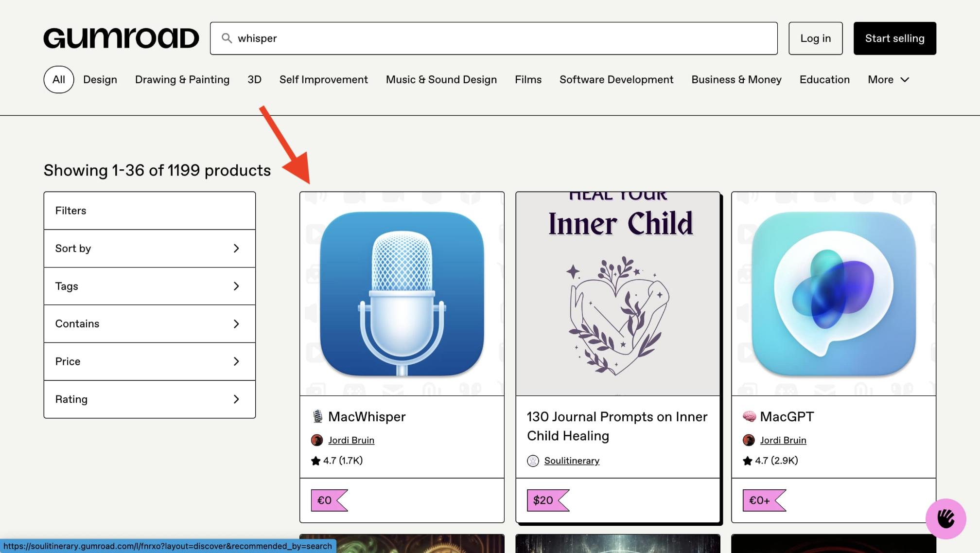Image resolution: width=980 pixels, height=553 pixels.
Task: Open the More categories dropdown
Action: (x=888, y=80)
